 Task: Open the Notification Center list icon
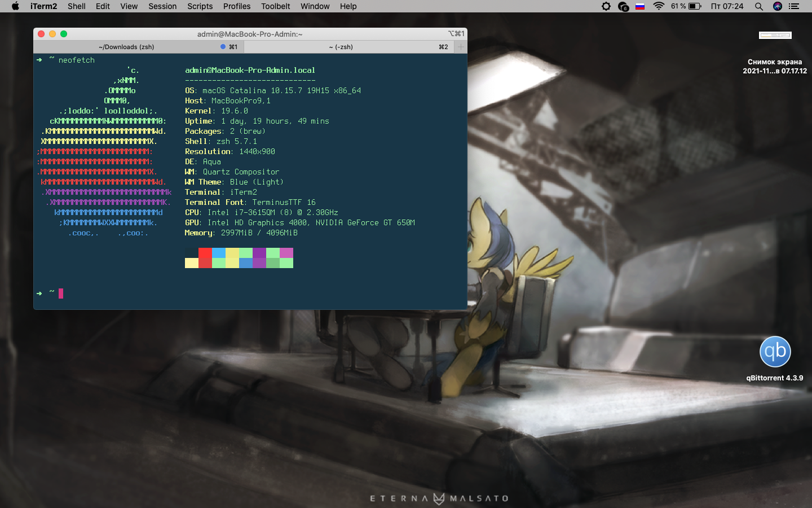tap(794, 6)
